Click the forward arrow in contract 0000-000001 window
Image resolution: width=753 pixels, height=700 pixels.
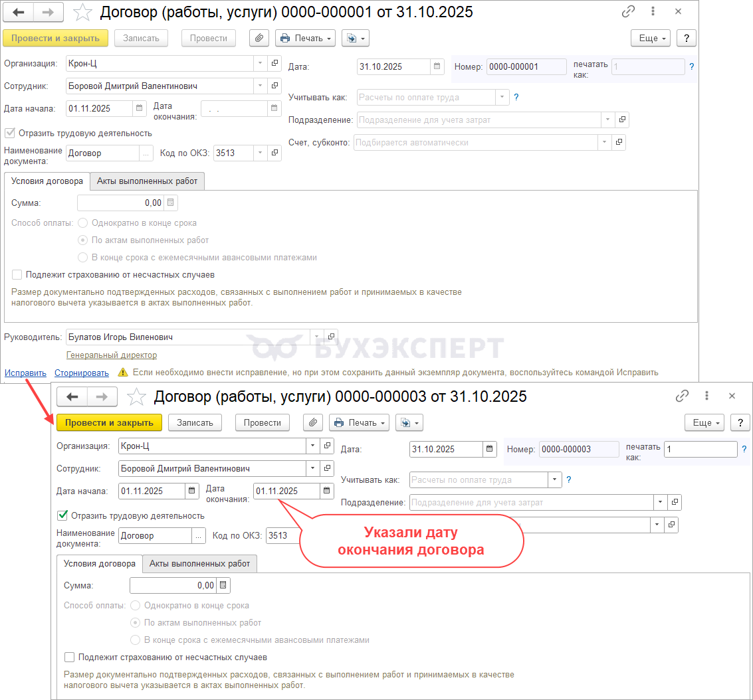[x=48, y=13]
